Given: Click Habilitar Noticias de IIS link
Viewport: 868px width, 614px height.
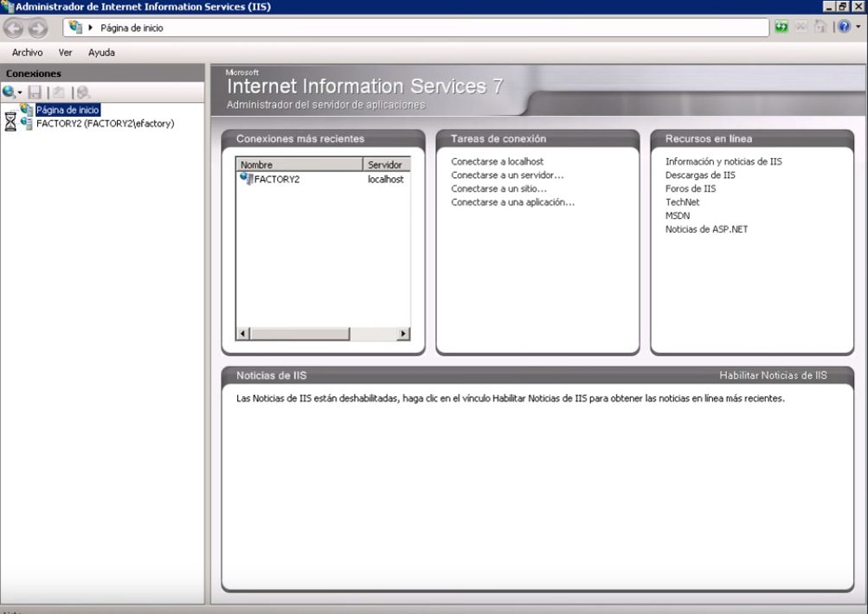Looking at the screenshot, I should coord(773,375).
